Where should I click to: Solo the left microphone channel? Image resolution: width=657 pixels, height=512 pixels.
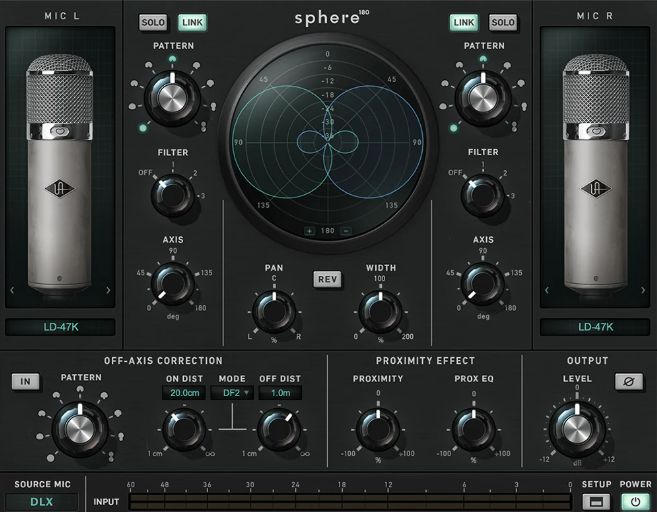[153, 22]
